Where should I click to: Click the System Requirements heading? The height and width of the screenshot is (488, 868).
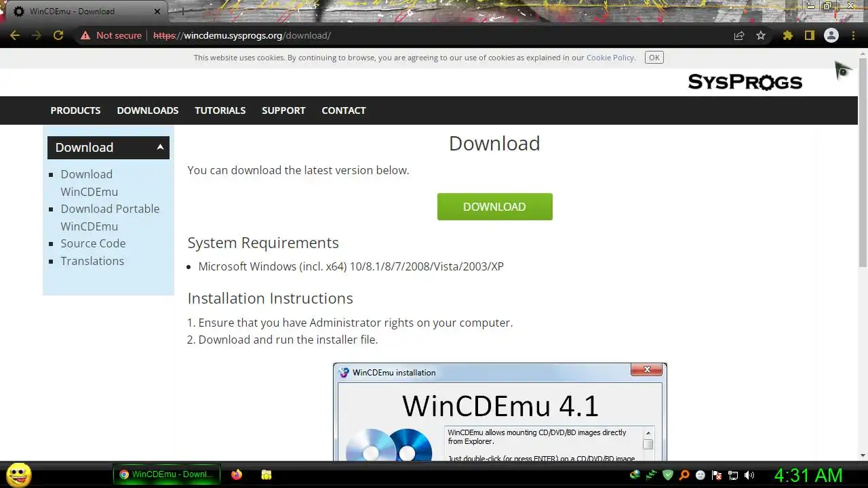[x=263, y=243]
